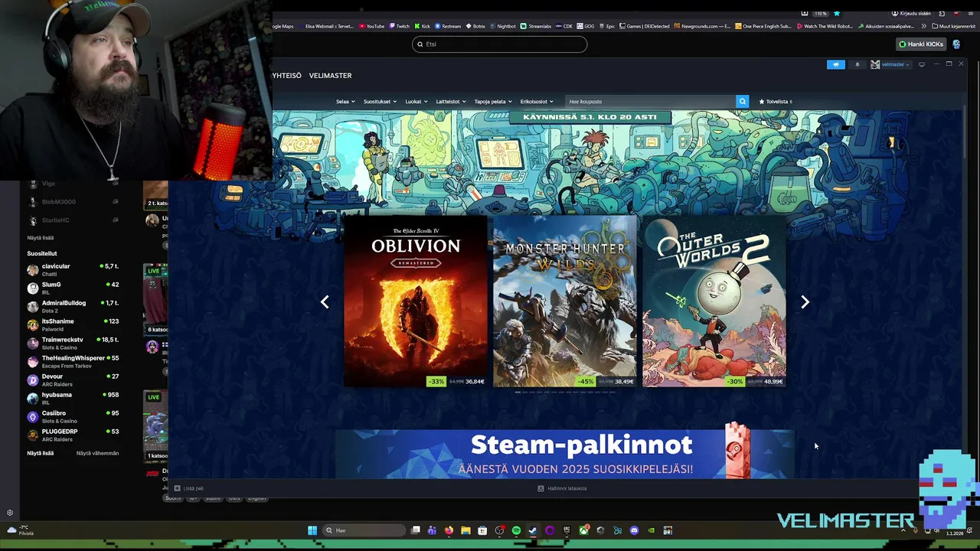
Task: Click the Lisää peli add-game link
Action: 193,488
